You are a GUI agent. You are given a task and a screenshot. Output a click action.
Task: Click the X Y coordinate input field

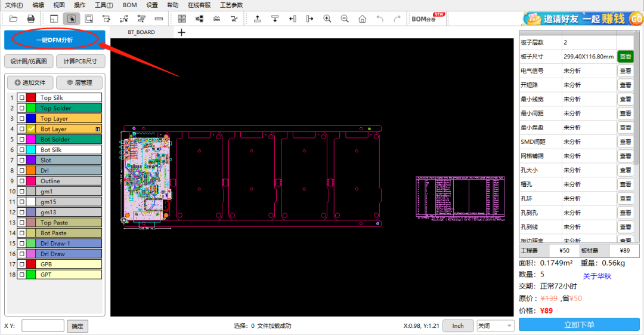click(x=42, y=326)
